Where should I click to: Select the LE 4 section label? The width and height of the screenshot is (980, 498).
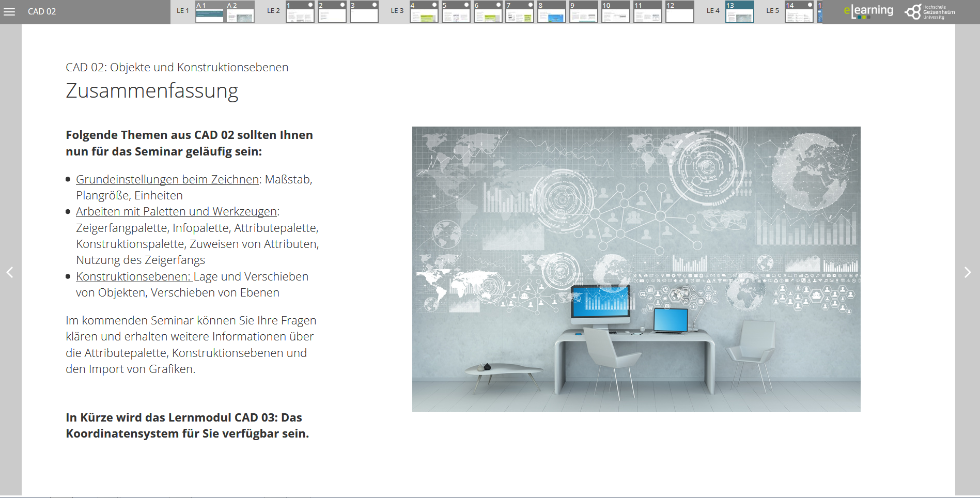(x=712, y=11)
